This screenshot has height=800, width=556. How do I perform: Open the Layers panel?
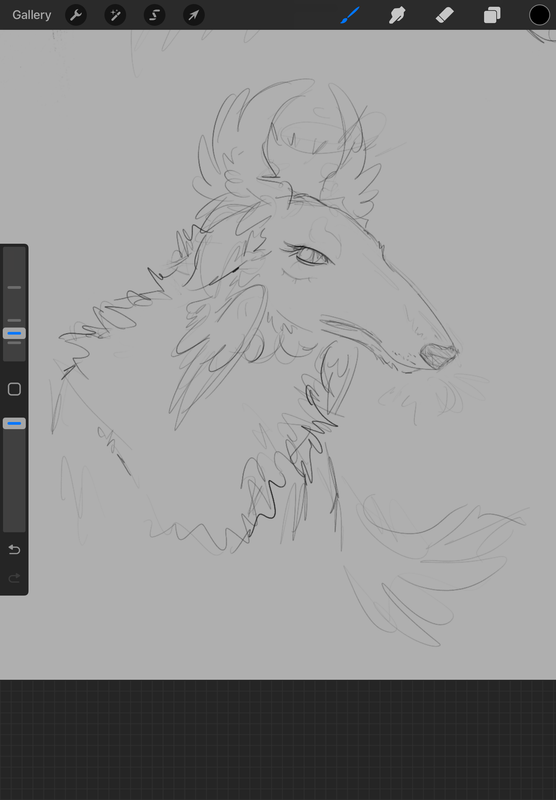tap(492, 15)
